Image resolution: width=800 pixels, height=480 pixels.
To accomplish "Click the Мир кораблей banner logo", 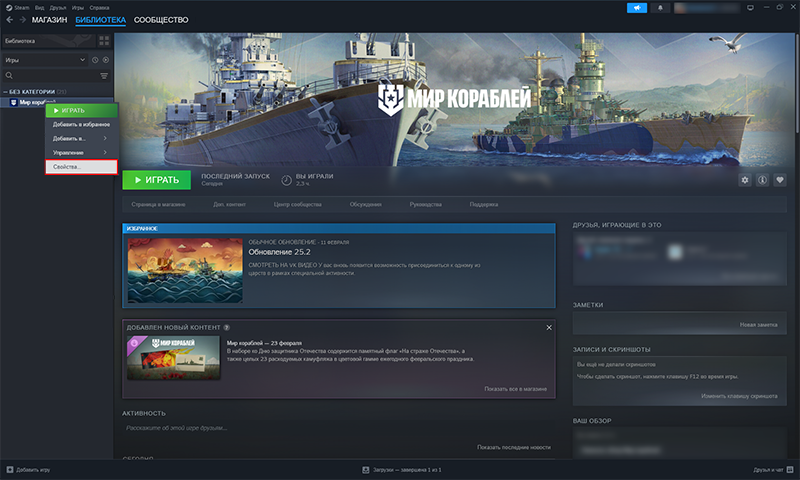I will (454, 99).
